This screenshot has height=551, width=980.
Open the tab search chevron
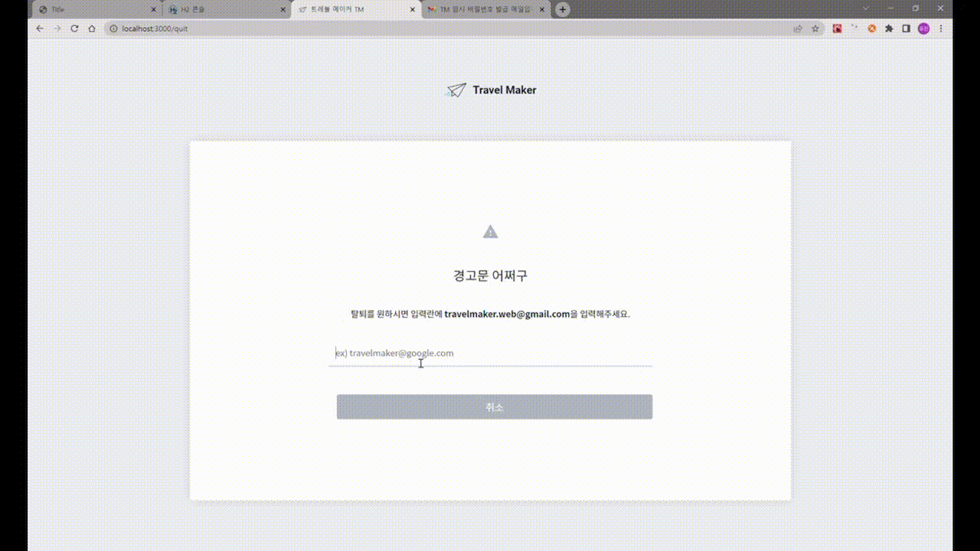pyautogui.click(x=866, y=8)
